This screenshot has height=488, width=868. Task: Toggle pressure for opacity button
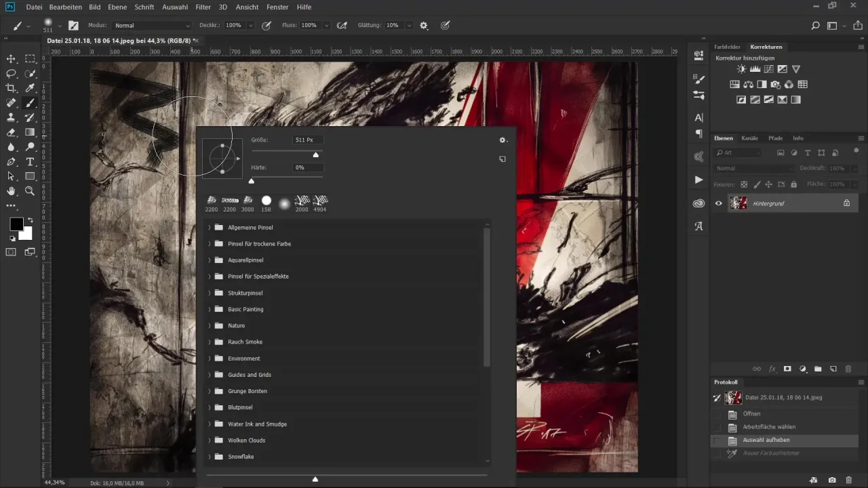(267, 26)
